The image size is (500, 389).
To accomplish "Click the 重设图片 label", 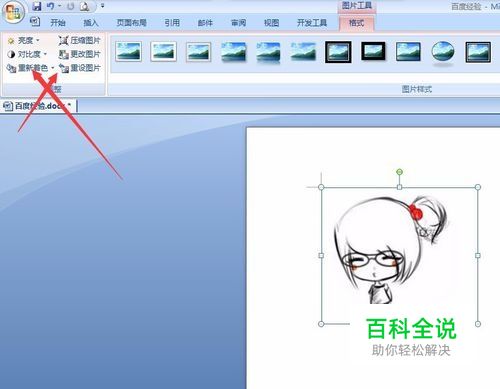I will (85, 68).
